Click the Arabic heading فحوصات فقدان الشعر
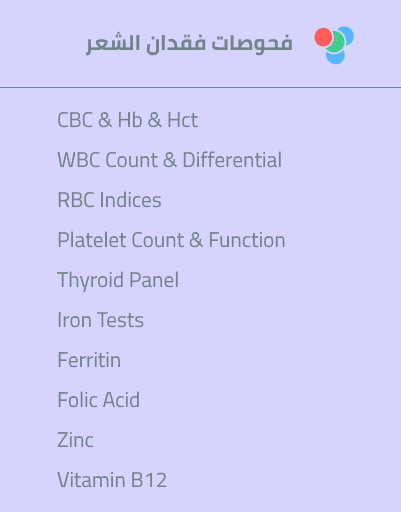 click(189, 43)
